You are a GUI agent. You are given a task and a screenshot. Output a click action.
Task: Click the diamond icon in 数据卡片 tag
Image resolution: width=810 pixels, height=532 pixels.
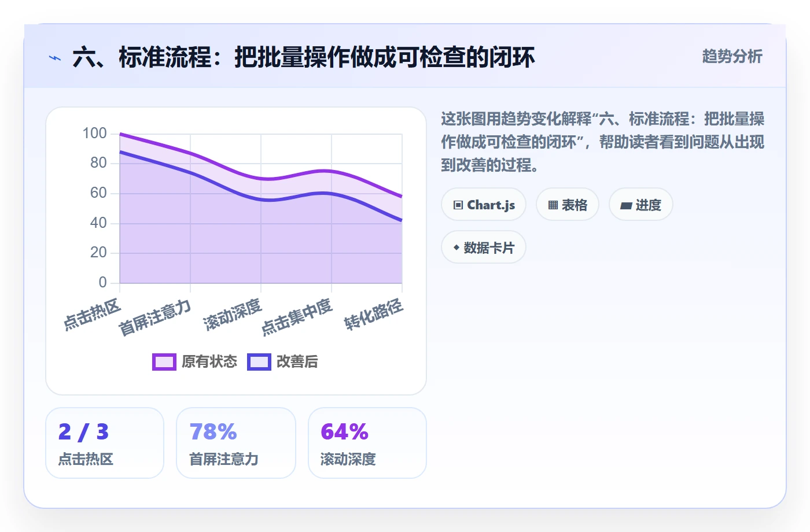click(456, 247)
